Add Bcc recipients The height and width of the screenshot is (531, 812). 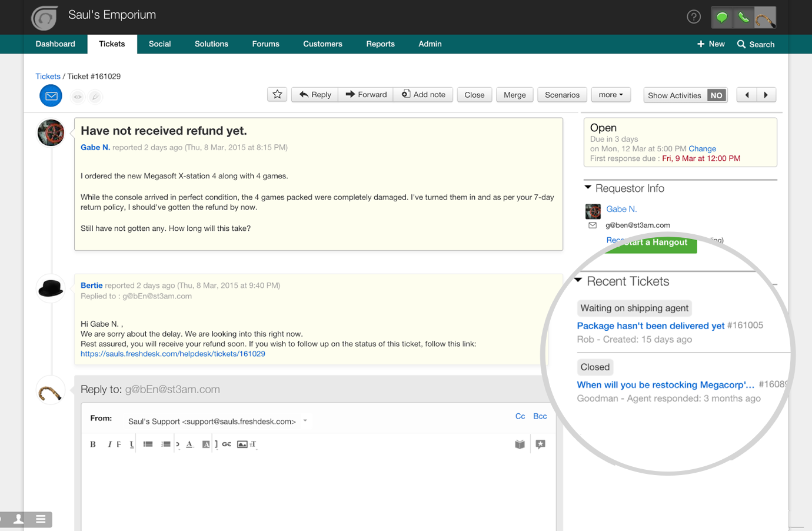(x=540, y=416)
